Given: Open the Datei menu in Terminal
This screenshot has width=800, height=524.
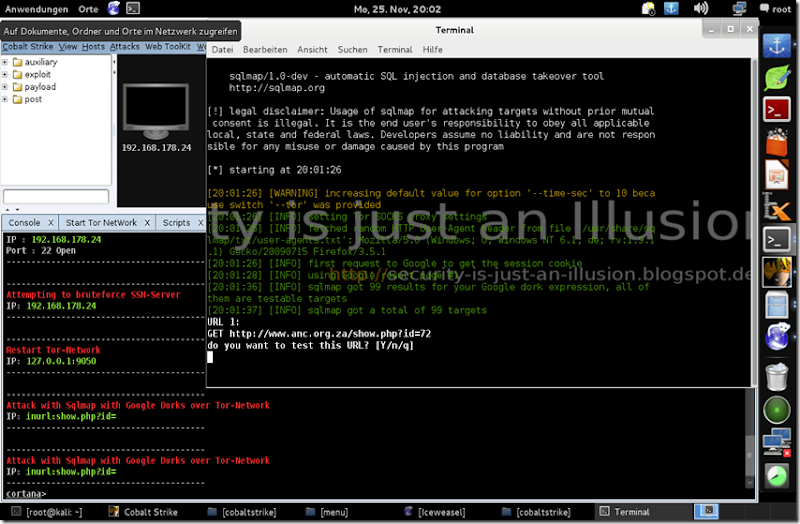Looking at the screenshot, I should [x=222, y=49].
